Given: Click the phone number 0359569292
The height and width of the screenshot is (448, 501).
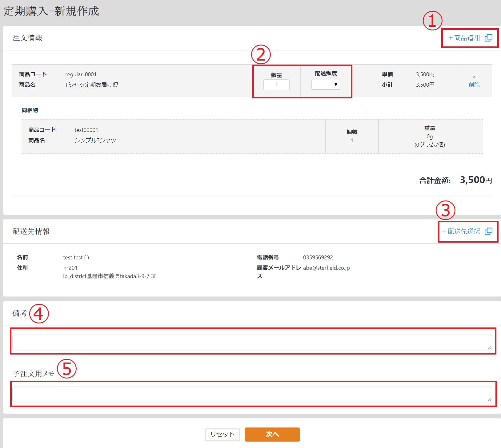Looking at the screenshot, I should coord(318,257).
